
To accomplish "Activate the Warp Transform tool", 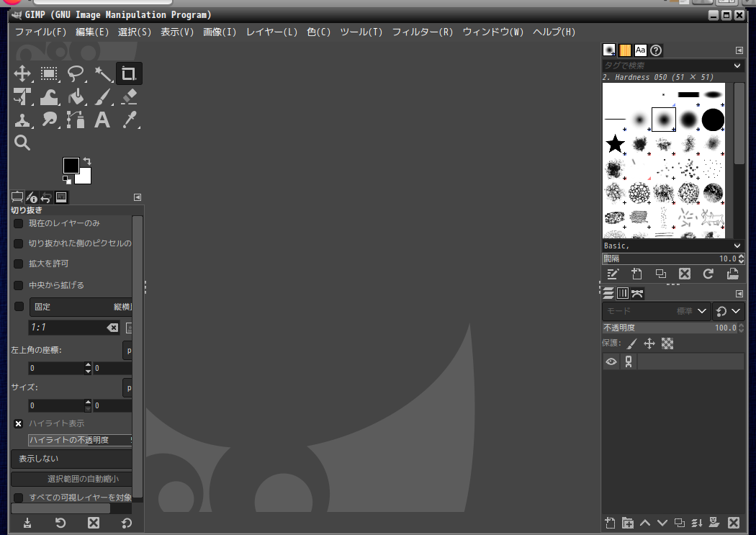I will [49, 97].
